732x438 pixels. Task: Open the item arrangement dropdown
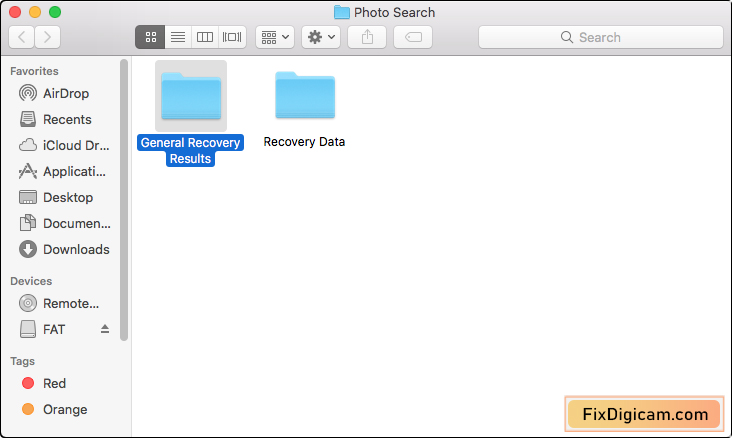point(275,37)
